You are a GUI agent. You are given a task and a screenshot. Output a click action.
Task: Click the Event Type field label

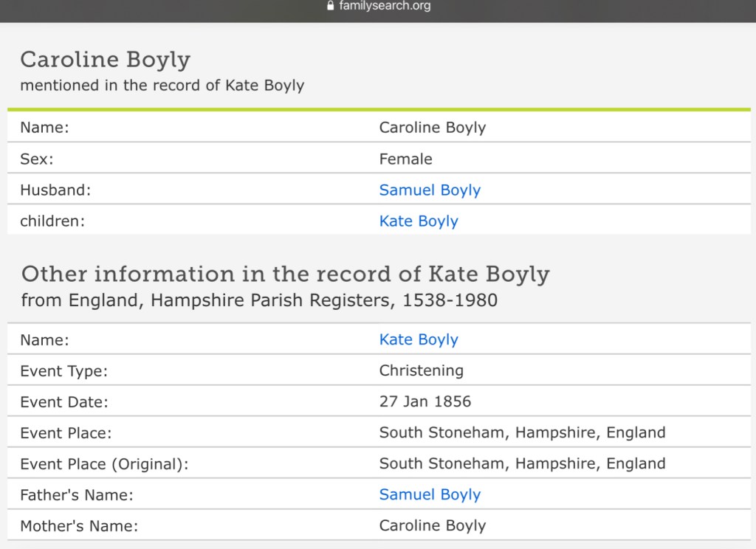pyautogui.click(x=63, y=371)
